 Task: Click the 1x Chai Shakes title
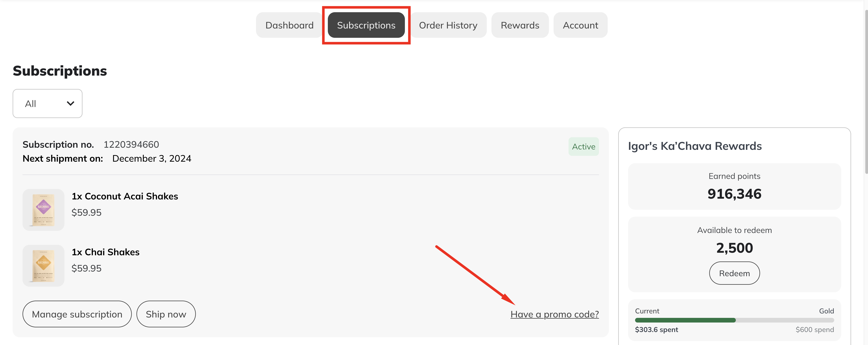tap(105, 252)
